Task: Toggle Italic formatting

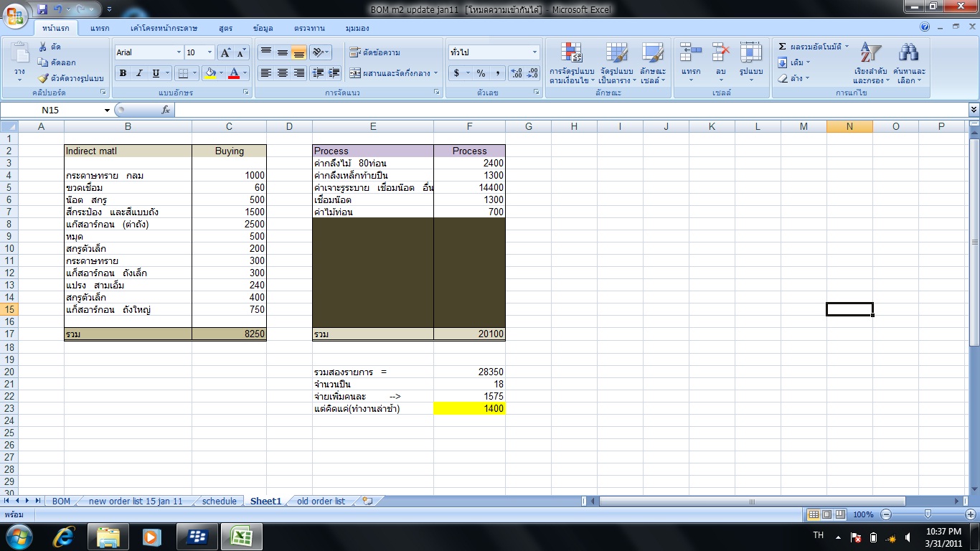Action: 139,73
